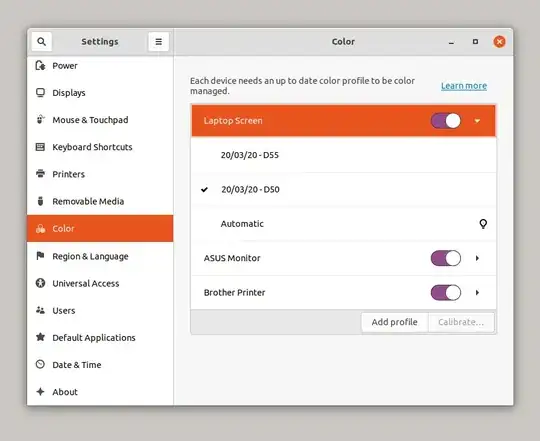The image size is (540, 441).
Task: Click the Removable Media USB icon
Action: coord(41,201)
